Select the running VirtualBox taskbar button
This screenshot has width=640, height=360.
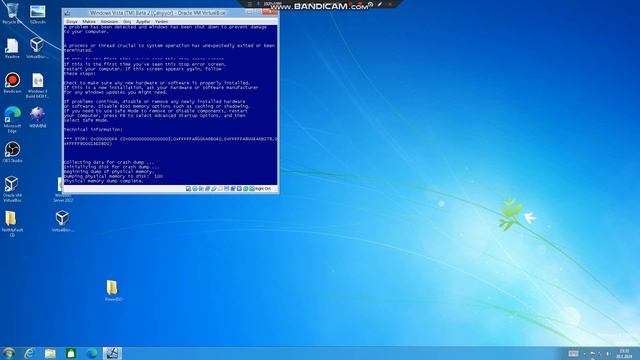[x=112, y=353]
